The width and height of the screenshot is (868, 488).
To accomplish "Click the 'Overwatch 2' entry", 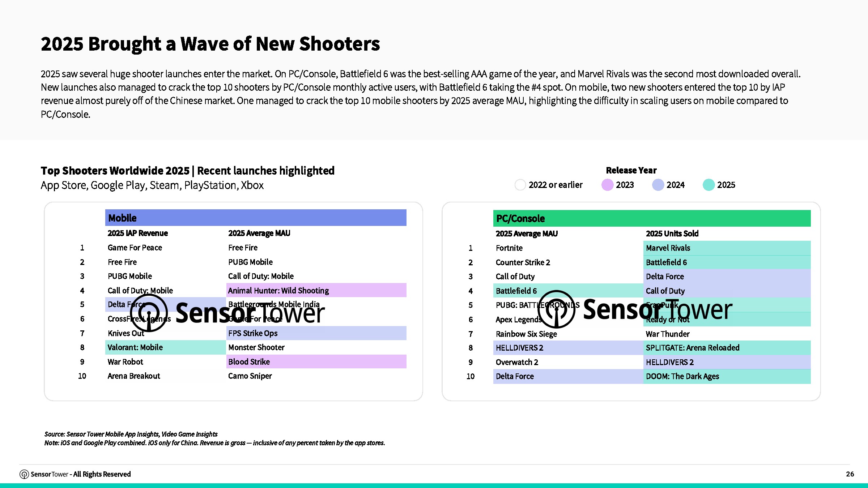I will (517, 362).
